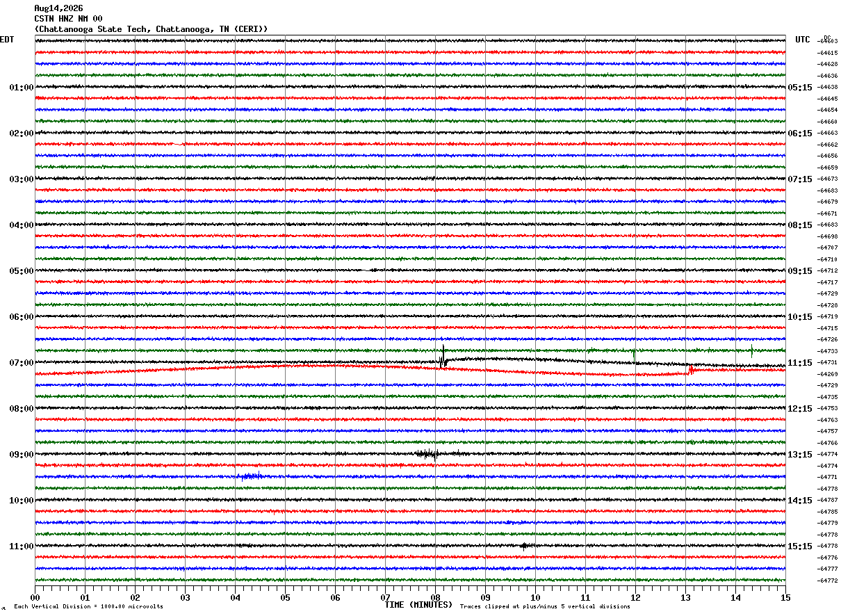Click the Aug14,2026 date header
The image size is (841, 616).
tap(58, 8)
